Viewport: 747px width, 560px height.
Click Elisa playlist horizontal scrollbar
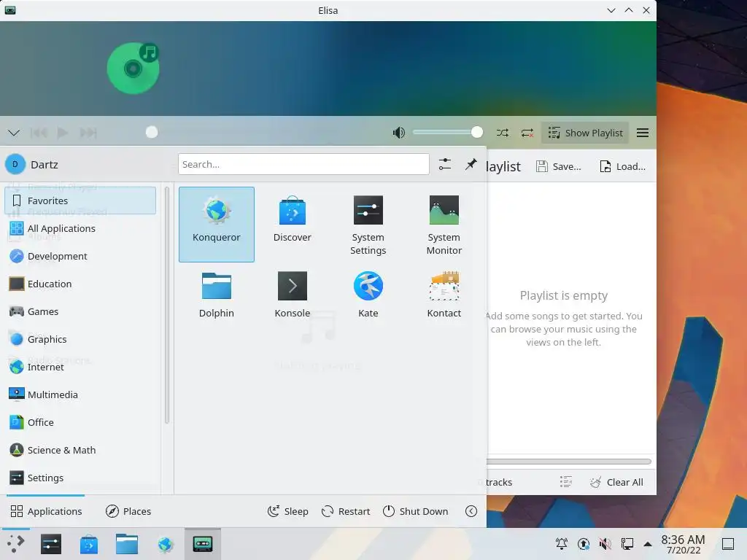pos(569,462)
